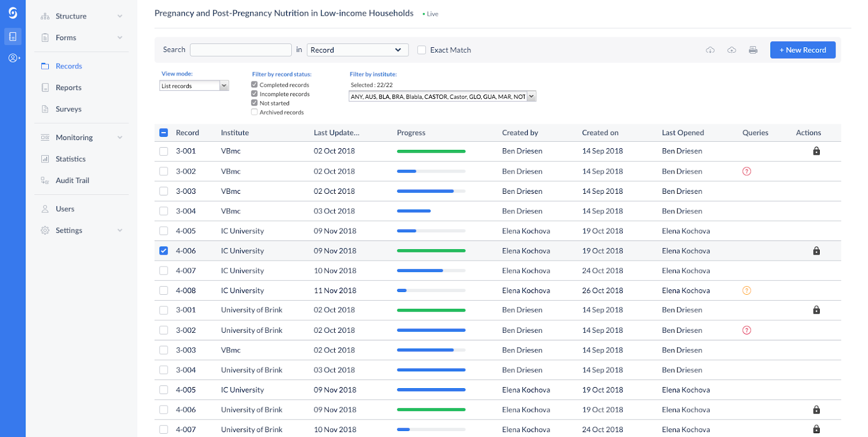
Task: Open the Surveys menu item
Action: [68, 109]
